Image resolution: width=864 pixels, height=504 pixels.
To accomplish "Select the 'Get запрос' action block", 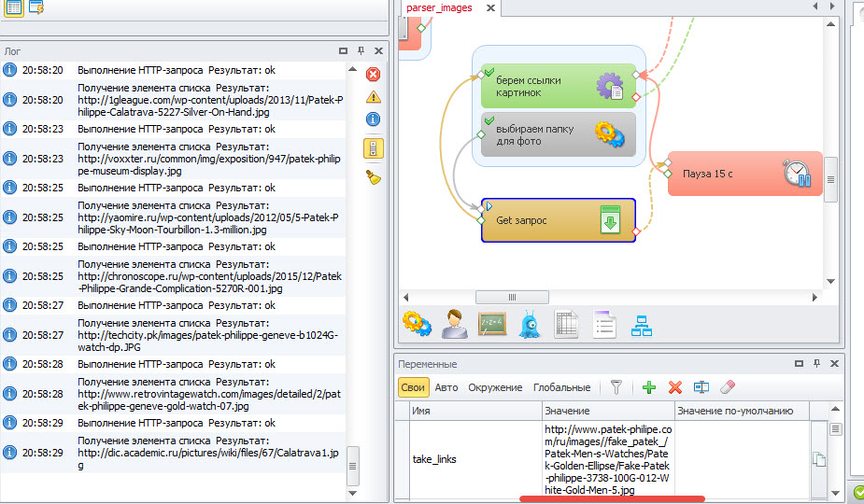I will coord(559,220).
